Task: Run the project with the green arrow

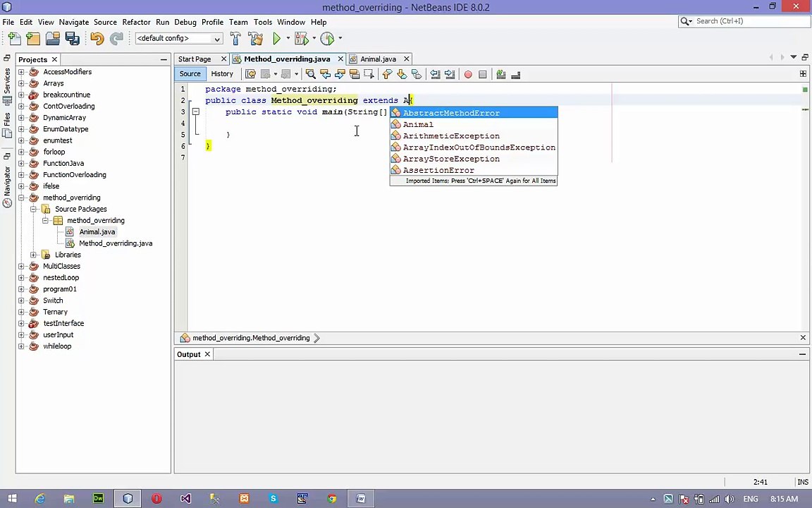Action: point(276,38)
